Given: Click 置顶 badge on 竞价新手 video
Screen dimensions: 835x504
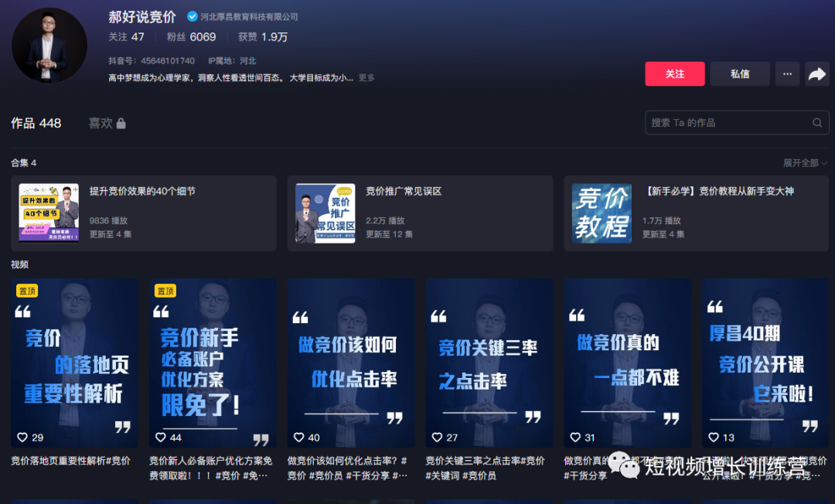Looking at the screenshot, I should (x=165, y=291).
